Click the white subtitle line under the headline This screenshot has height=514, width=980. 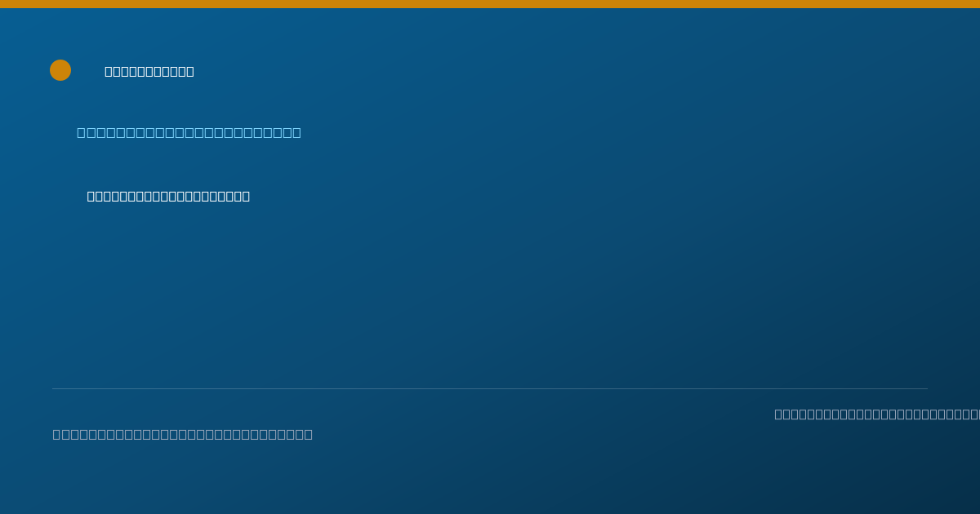point(168,196)
